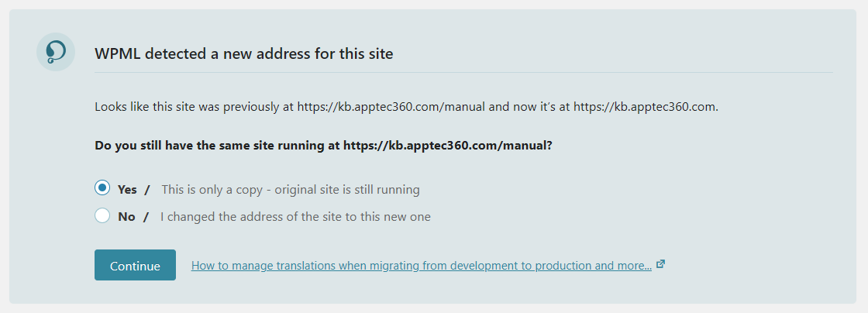Click the external link icon beside migration help
The height and width of the screenshot is (313, 868).
coord(660,264)
